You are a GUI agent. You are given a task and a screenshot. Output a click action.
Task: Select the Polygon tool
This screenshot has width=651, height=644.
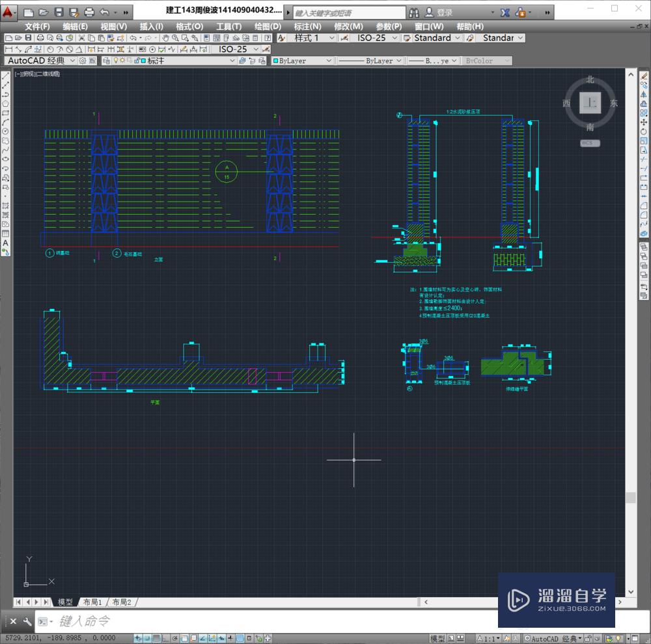click(x=5, y=102)
